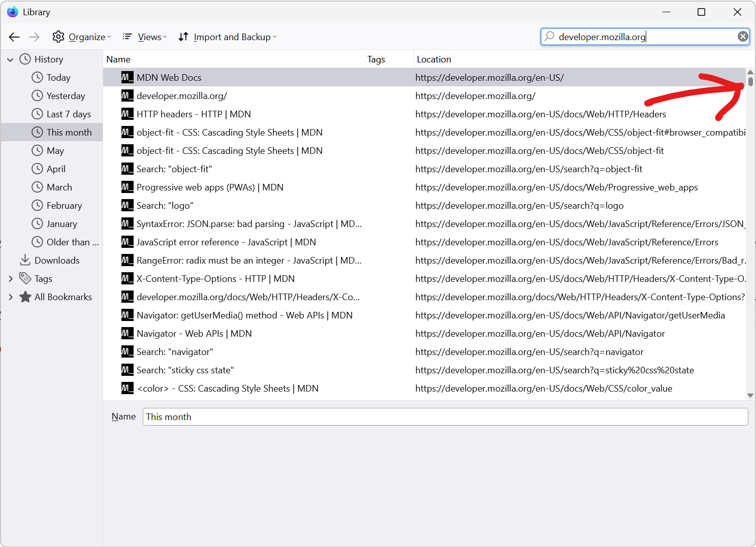Click the forward arrow navigation icon
Viewport: 756px width, 547px height.
(34, 37)
